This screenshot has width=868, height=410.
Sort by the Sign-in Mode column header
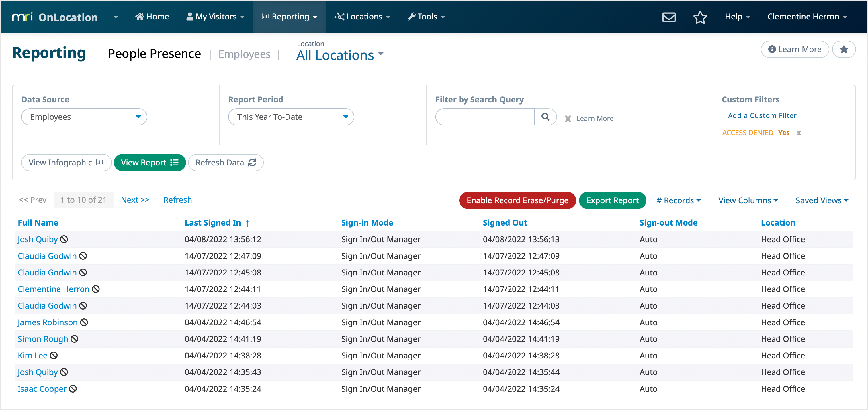tap(367, 223)
